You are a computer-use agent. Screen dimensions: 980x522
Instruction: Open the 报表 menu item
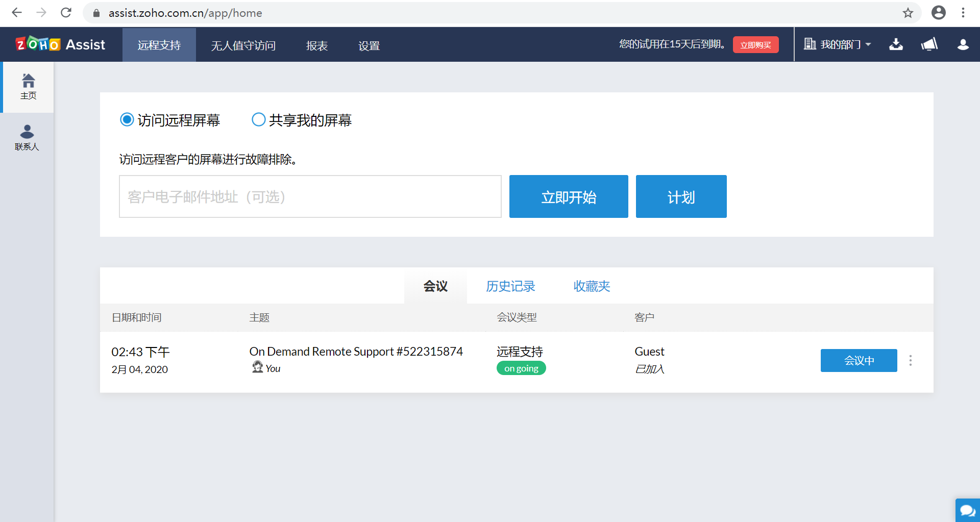(x=317, y=45)
